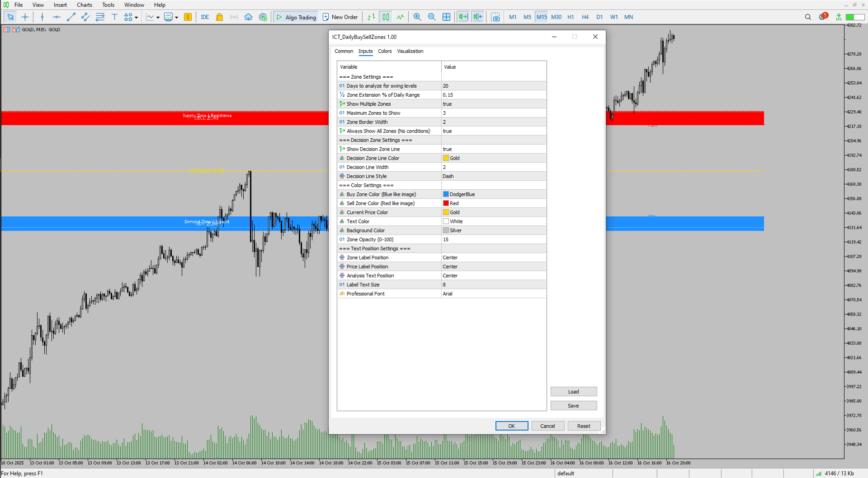The width and height of the screenshot is (868, 478).
Task: Zoom out on the chart
Action: 432,17
